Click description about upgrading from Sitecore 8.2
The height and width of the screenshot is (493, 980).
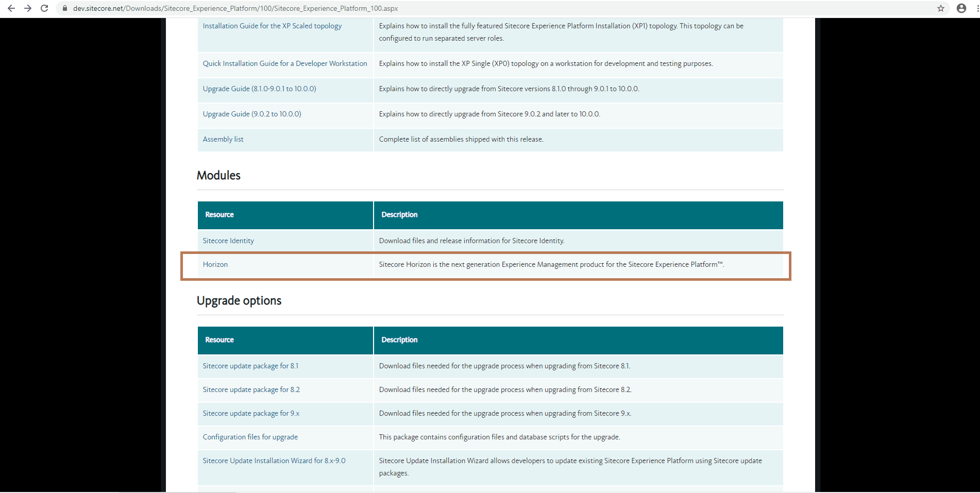[505, 389]
